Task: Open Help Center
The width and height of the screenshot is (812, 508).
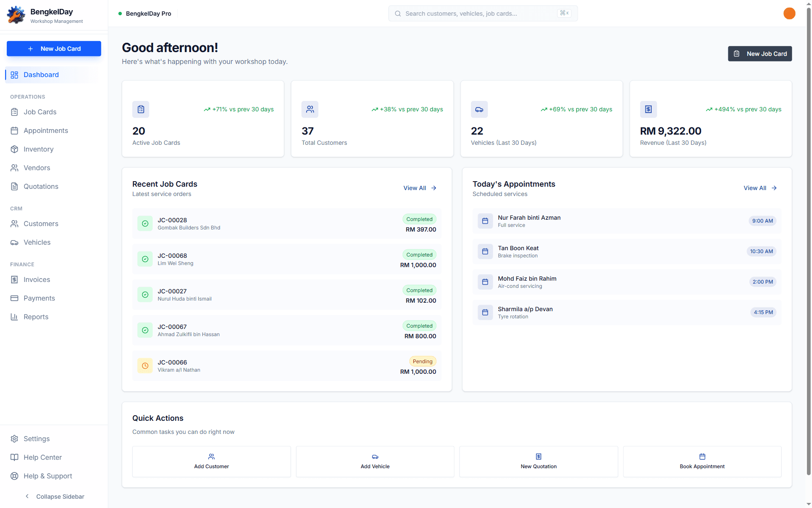Action: tap(54, 458)
